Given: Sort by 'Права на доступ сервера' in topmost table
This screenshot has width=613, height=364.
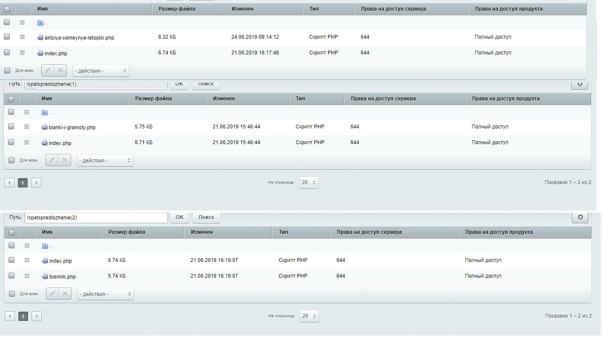Looking at the screenshot, I should 411,9.
